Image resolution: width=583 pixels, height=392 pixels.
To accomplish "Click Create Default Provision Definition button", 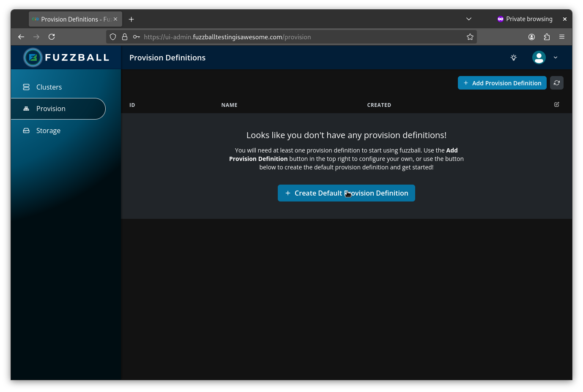I will (x=346, y=193).
